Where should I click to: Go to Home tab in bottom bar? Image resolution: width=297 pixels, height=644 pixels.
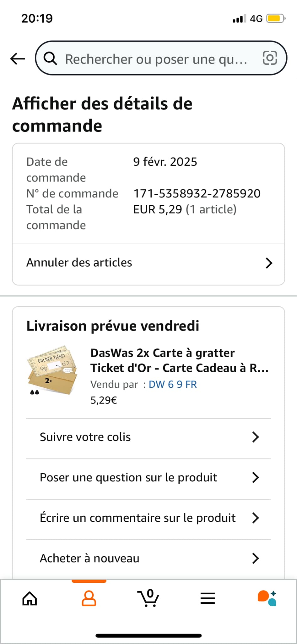point(30,598)
